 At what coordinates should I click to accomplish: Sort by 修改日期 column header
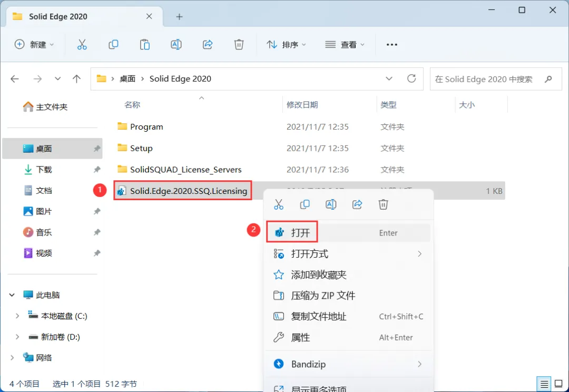pos(302,105)
